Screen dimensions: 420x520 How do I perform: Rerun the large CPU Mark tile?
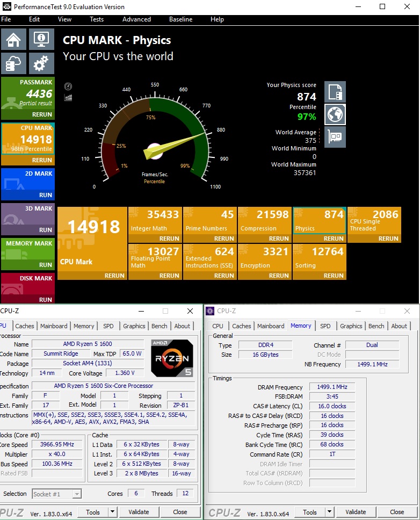pyautogui.click(x=114, y=276)
